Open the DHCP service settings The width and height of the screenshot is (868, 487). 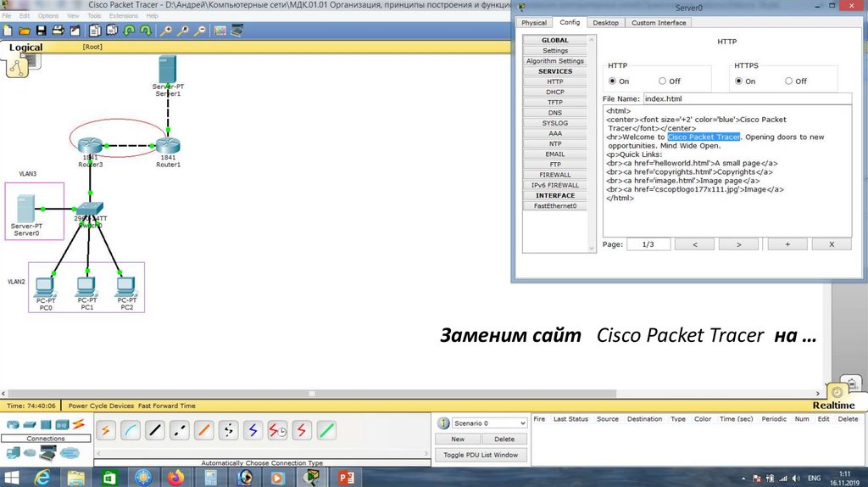pyautogui.click(x=554, y=92)
